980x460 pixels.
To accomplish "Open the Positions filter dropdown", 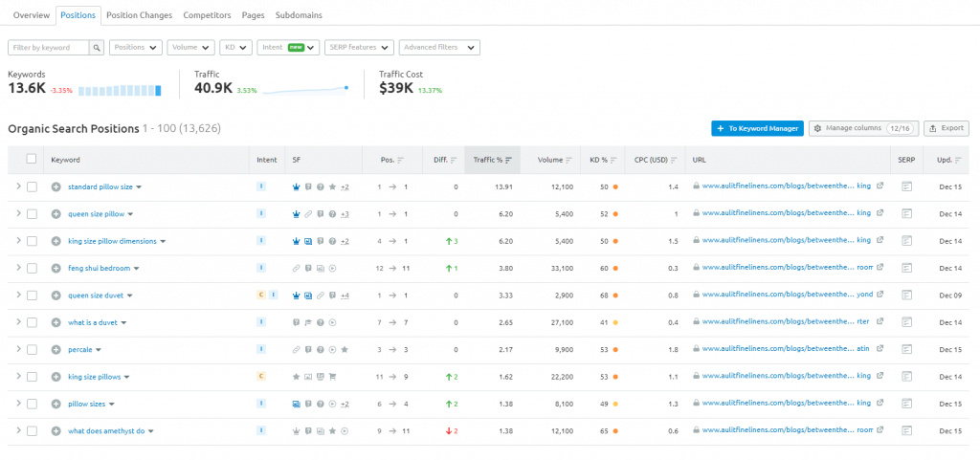I will 136,48.
